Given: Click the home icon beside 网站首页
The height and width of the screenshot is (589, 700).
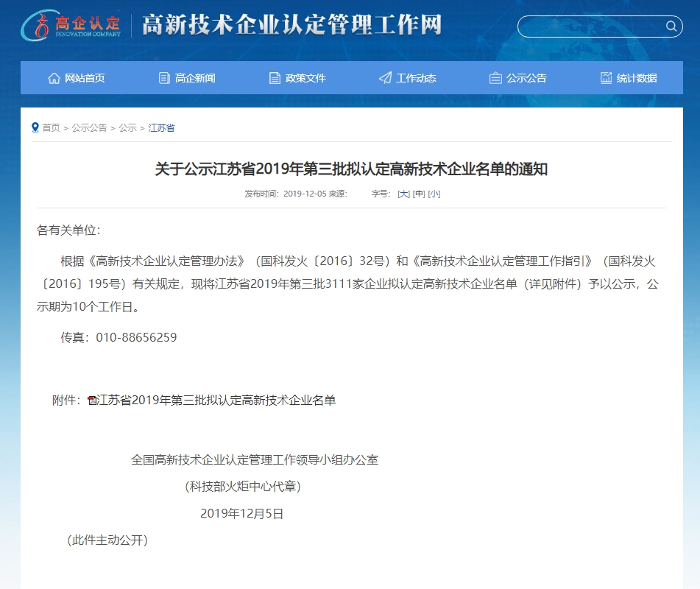Looking at the screenshot, I should pos(54,78).
